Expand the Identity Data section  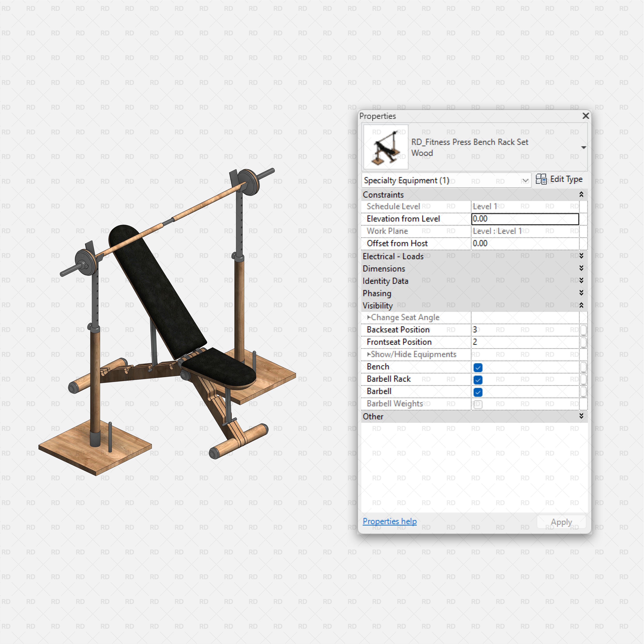point(581,281)
